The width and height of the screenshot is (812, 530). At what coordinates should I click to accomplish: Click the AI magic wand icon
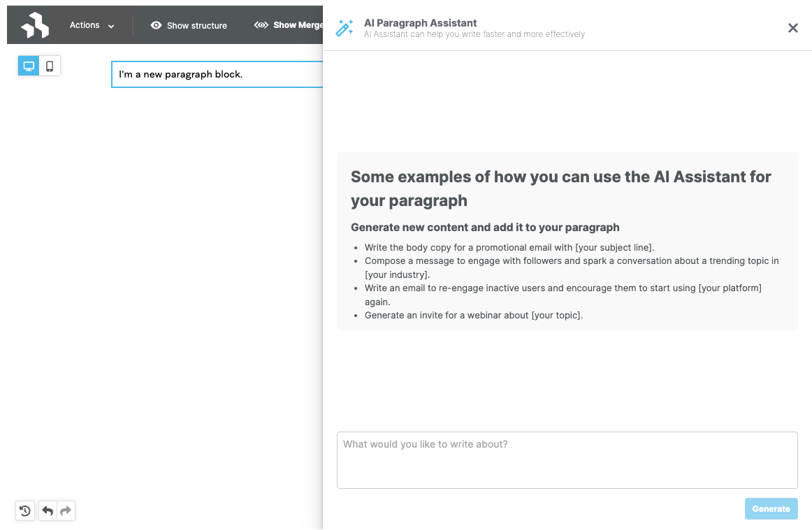coord(345,28)
